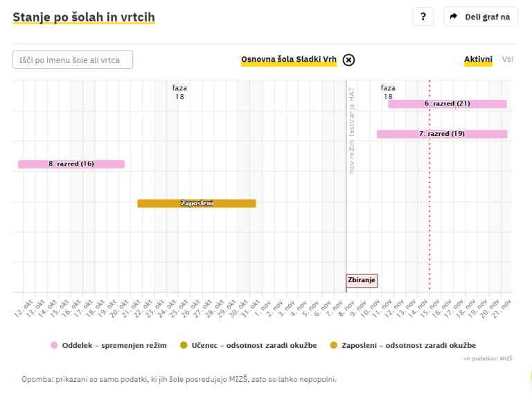Toggle pink 'Oddelek – spremenjen režim' legend dot

pos(54,345)
